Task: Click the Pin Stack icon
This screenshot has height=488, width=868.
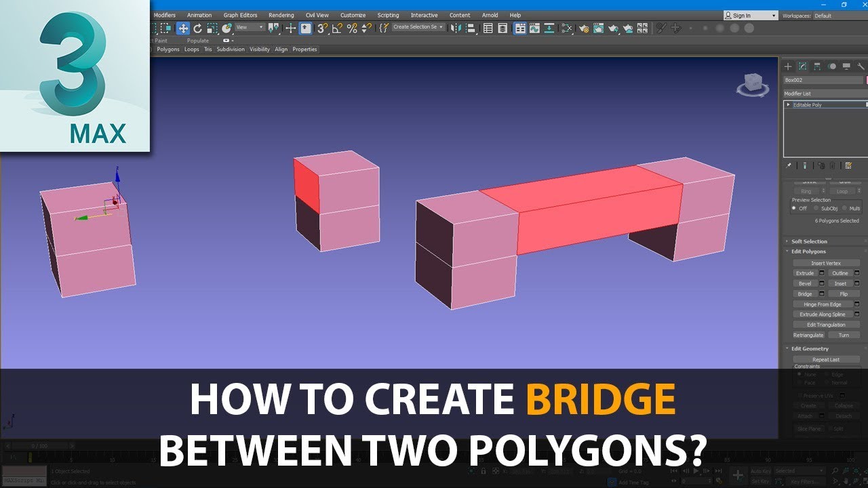Action: point(789,165)
